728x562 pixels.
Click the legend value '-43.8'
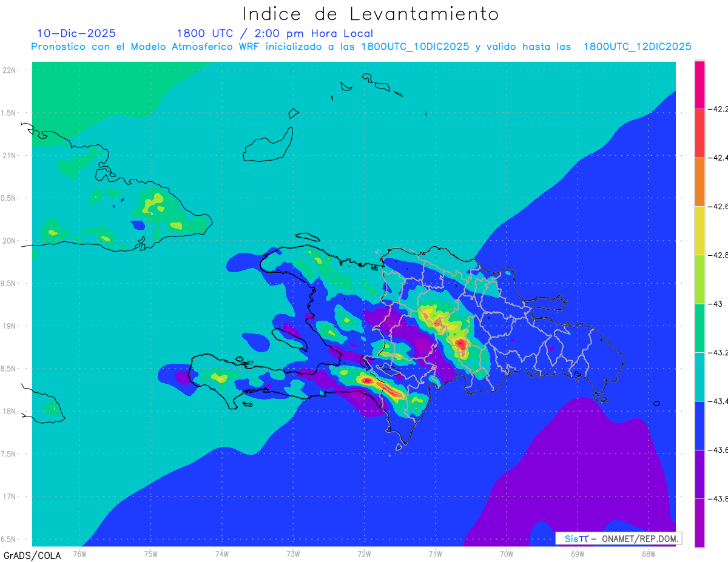(718, 498)
